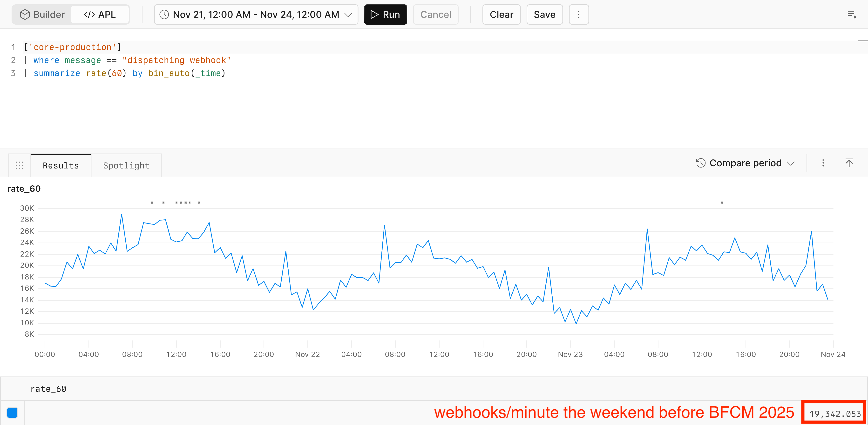Open the top toolbar three-dot menu
868x425 pixels.
click(x=579, y=14)
